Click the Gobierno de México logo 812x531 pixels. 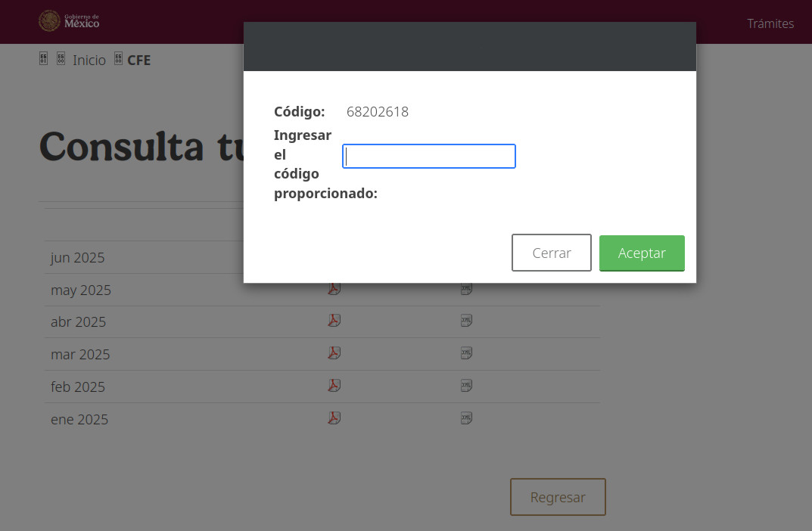coord(69,21)
